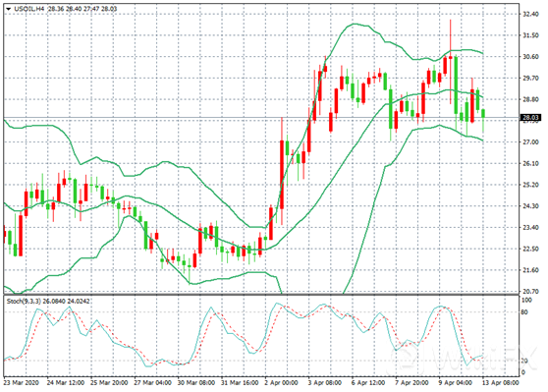Click the 3 Apr 08:00 time label
Screen dimensions: 548x392
tap(325, 383)
